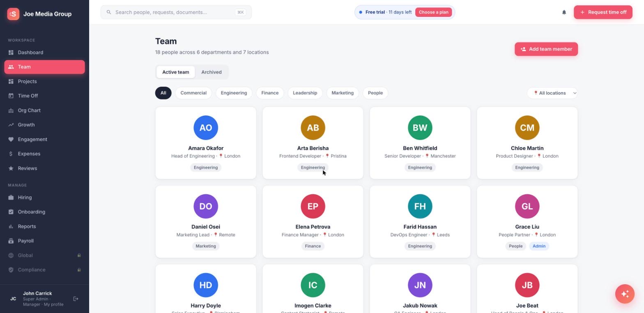The height and width of the screenshot is (313, 644).
Task: Click the locked Global globe icon
Action: (11, 255)
